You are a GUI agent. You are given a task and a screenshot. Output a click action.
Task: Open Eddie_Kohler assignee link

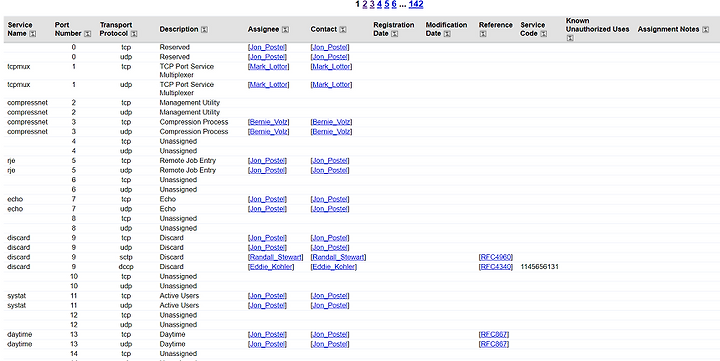[x=271, y=267]
